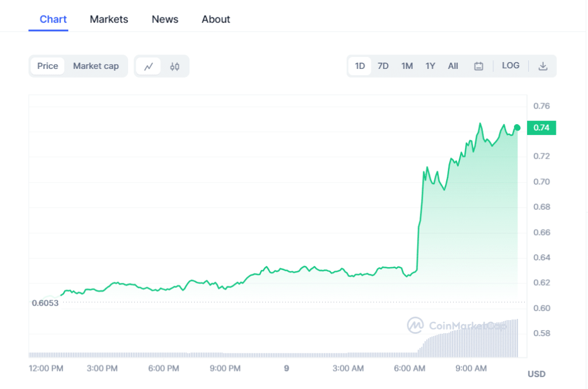Image resolution: width=588 pixels, height=389 pixels.
Task: Choose the 1M time range
Action: click(407, 66)
